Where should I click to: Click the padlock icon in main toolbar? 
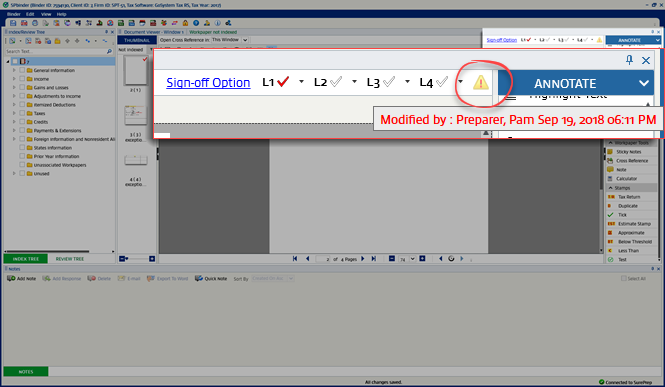185,23
